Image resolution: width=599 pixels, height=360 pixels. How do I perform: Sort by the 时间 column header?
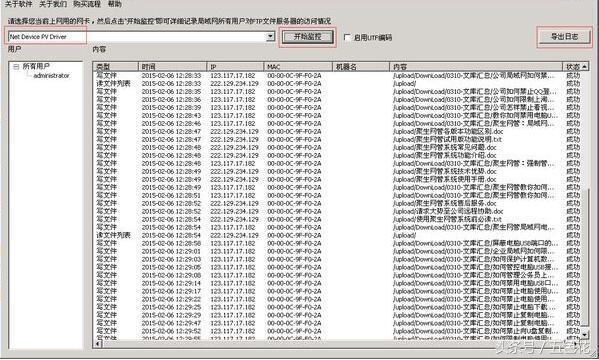point(172,66)
